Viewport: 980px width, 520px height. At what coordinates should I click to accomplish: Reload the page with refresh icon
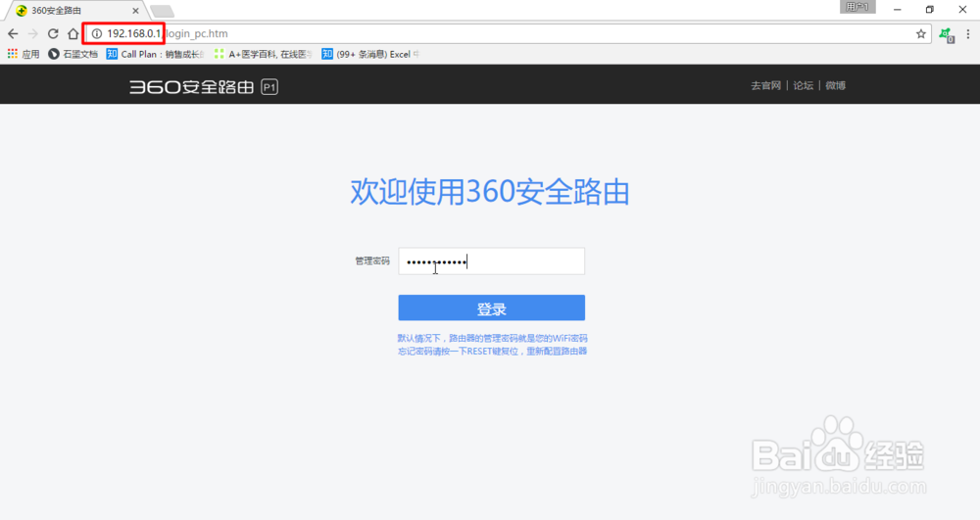[x=53, y=33]
